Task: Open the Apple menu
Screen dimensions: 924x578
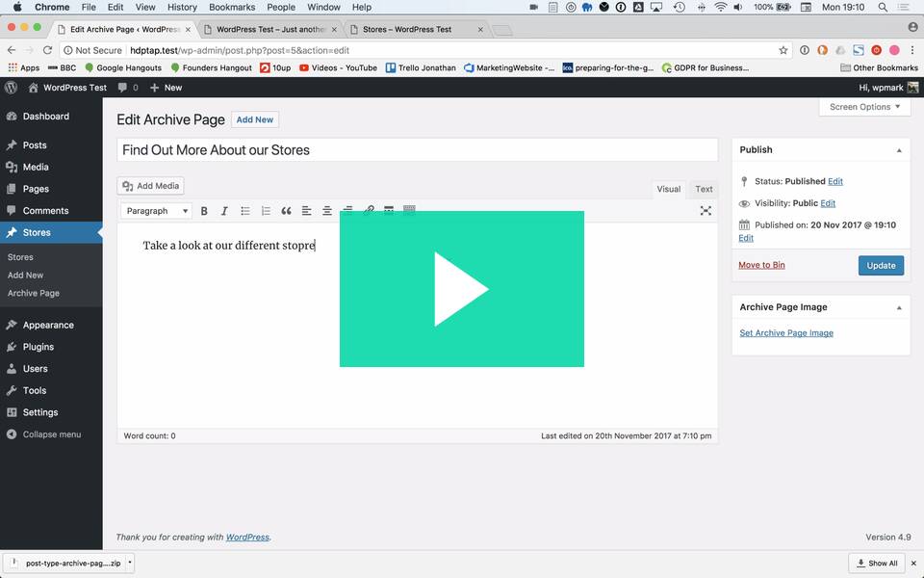Action: (x=17, y=7)
